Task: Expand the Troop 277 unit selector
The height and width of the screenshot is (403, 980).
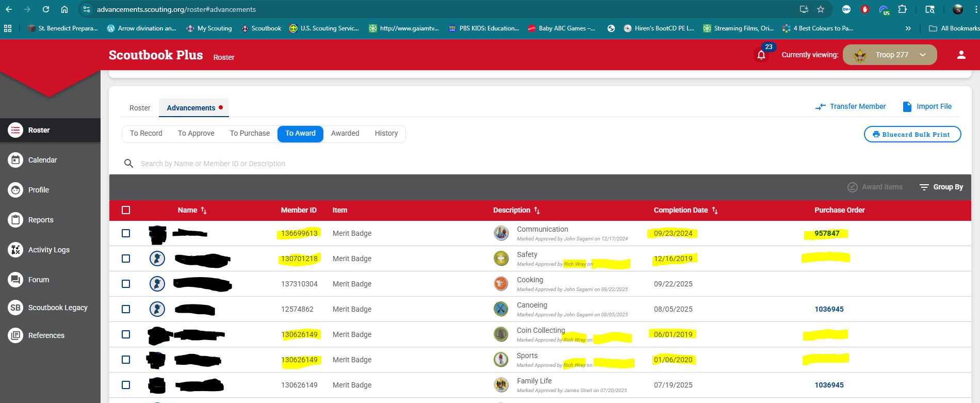Action: pyautogui.click(x=890, y=55)
